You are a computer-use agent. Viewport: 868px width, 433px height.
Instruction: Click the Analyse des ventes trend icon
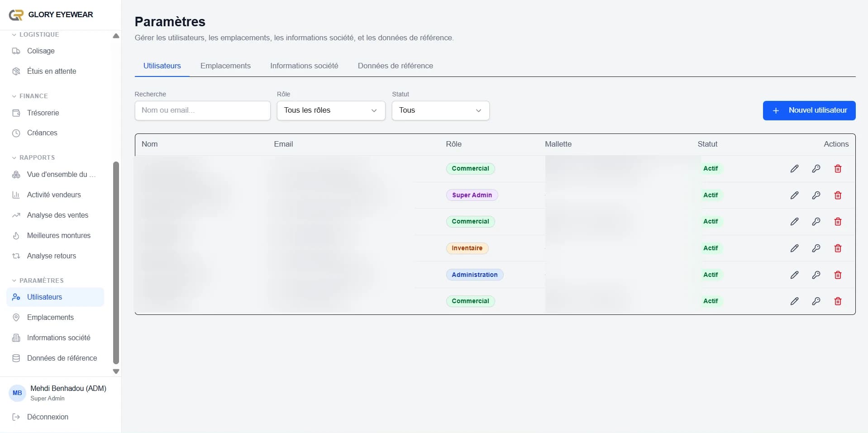pos(16,215)
